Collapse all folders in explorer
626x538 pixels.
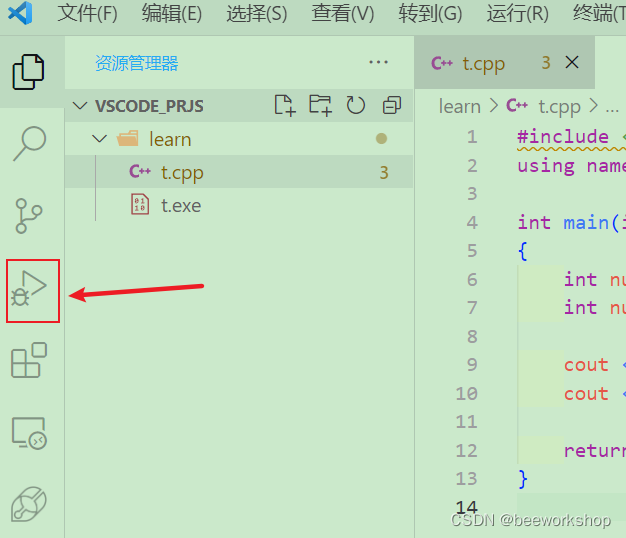[392, 106]
